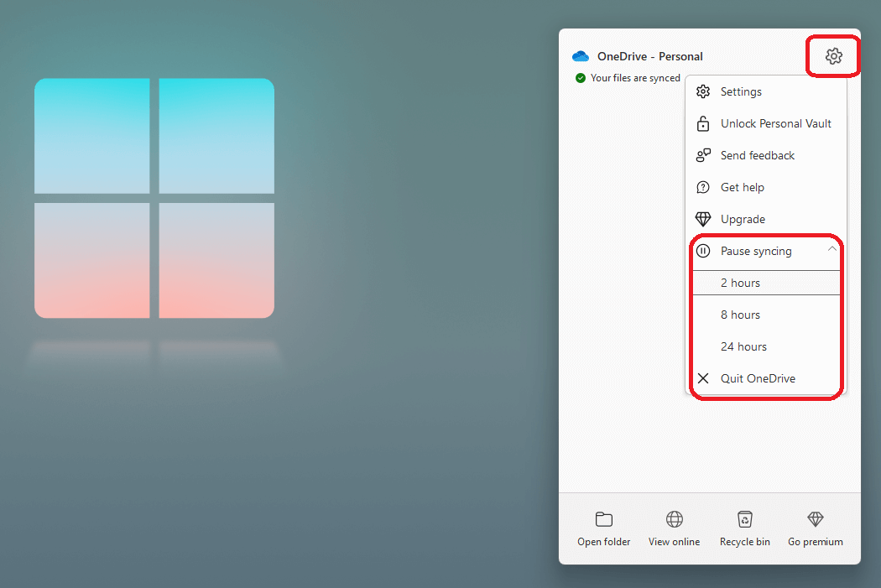Viewport: 881px width, 588px height.
Task: Select the 8 hours pause option
Action: point(740,315)
